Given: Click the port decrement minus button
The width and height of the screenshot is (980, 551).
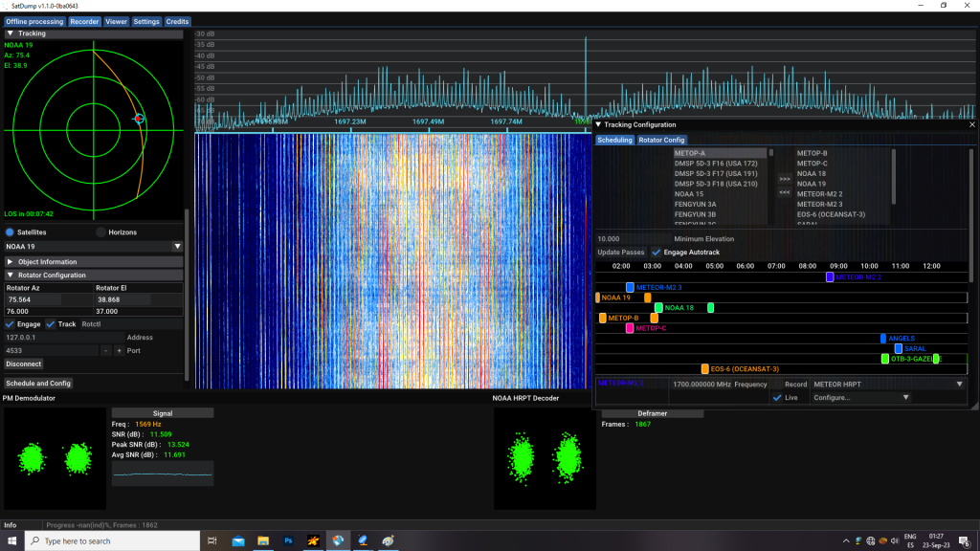Looking at the screenshot, I should (106, 351).
